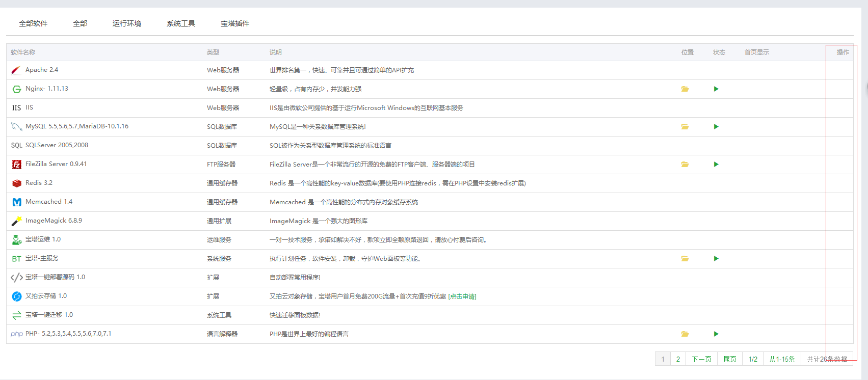The width and height of the screenshot is (868, 380).
Task: Click the FileZilla Server red icon
Action: [x=16, y=165]
